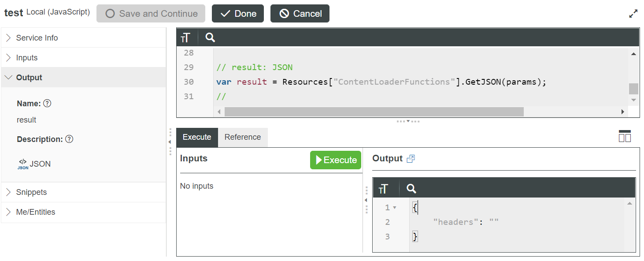Collapse the Output section
Viewport: 644px width, 261px height.
point(29,78)
